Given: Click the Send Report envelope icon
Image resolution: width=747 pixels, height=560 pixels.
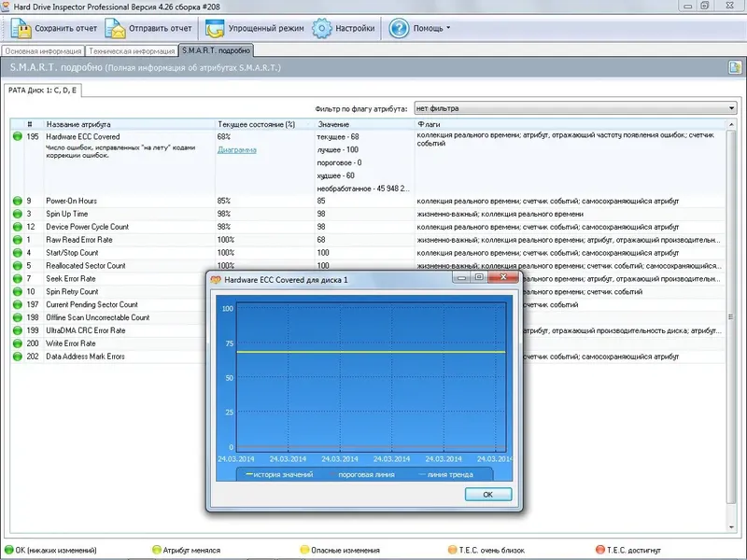Looking at the screenshot, I should [x=116, y=29].
